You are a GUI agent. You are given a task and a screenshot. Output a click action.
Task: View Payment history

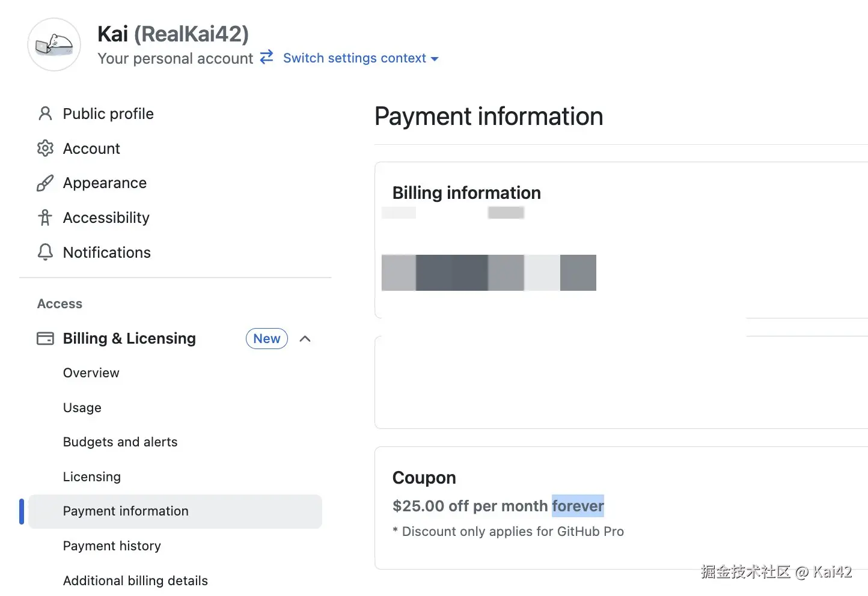click(x=112, y=546)
